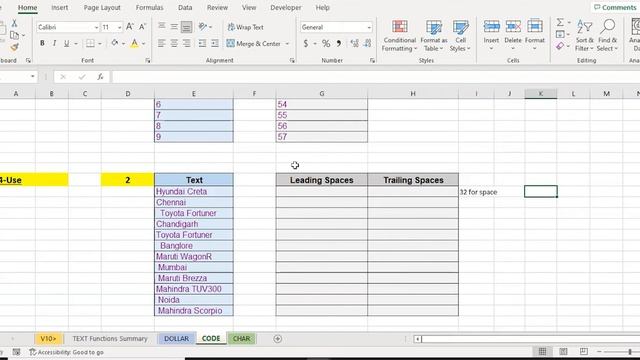Click the Fill Color bucket icon

pyautogui.click(x=115, y=43)
